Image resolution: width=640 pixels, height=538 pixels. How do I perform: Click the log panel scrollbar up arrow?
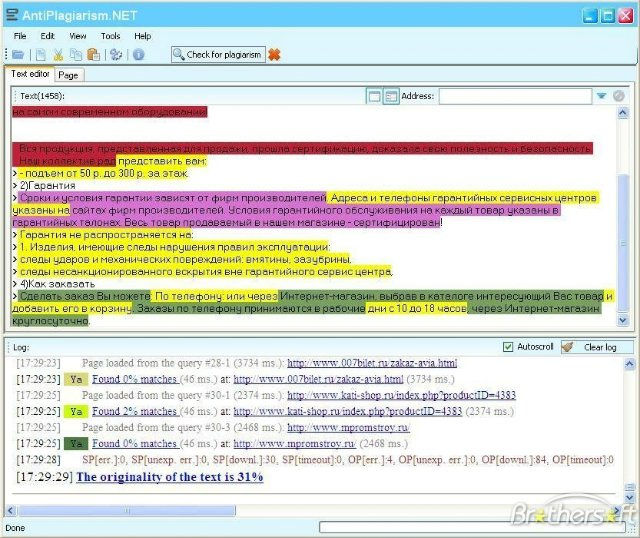pyautogui.click(x=630, y=363)
